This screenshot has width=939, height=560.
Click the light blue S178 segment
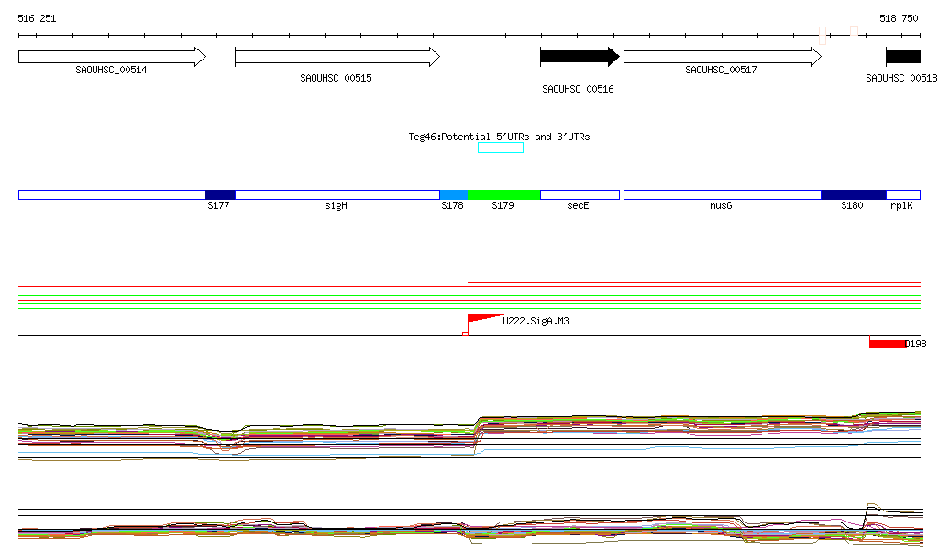(453, 194)
